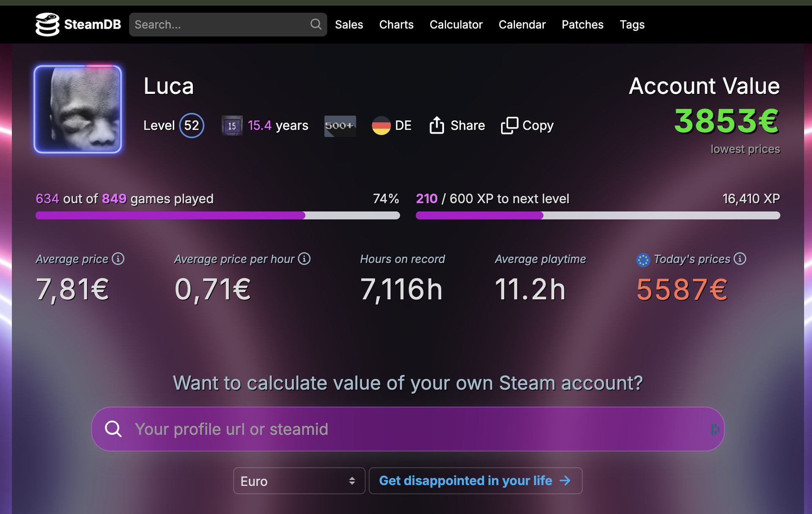The image size is (812, 514).
Task: Click the search magnifier icon in navbar
Action: [x=315, y=24]
